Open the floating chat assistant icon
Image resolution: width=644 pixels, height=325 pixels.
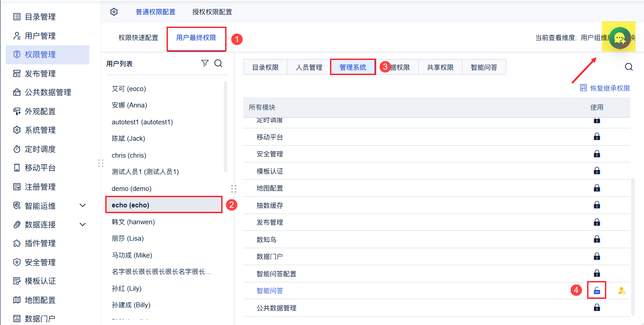tap(620, 38)
